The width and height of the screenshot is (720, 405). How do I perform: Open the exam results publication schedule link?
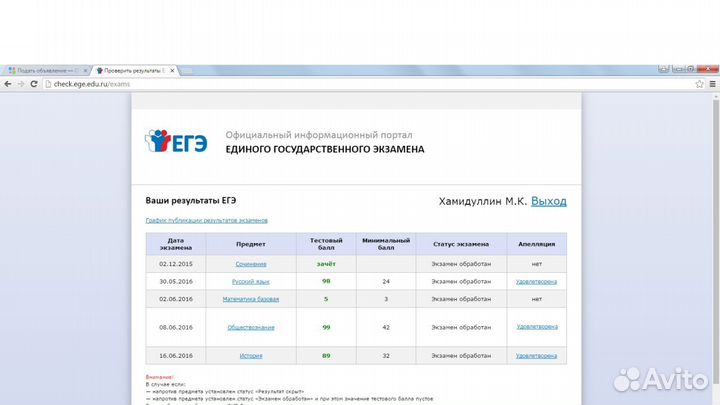[207, 220]
